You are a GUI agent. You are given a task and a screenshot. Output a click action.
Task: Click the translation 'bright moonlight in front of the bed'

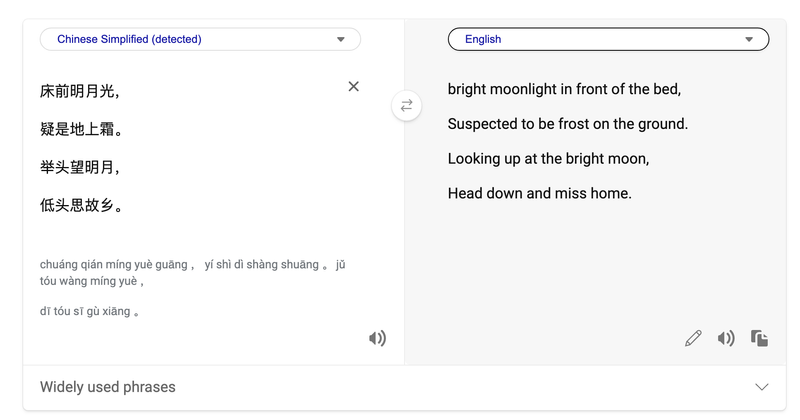(564, 89)
